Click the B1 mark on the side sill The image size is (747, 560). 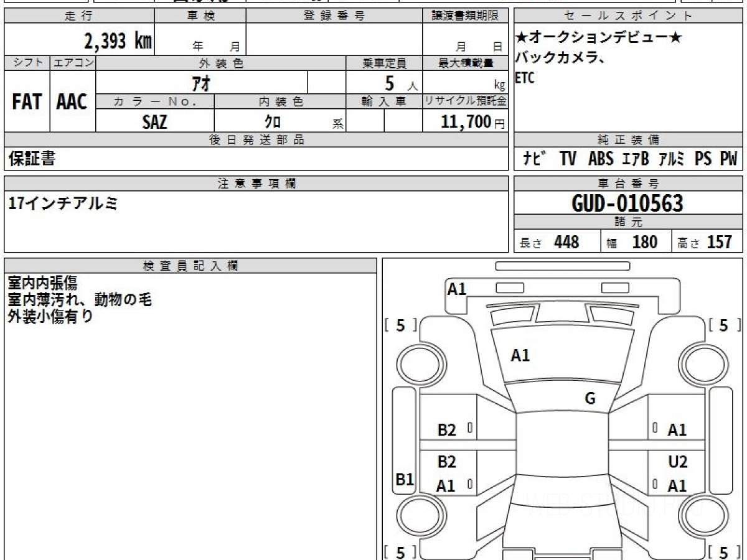coord(405,480)
